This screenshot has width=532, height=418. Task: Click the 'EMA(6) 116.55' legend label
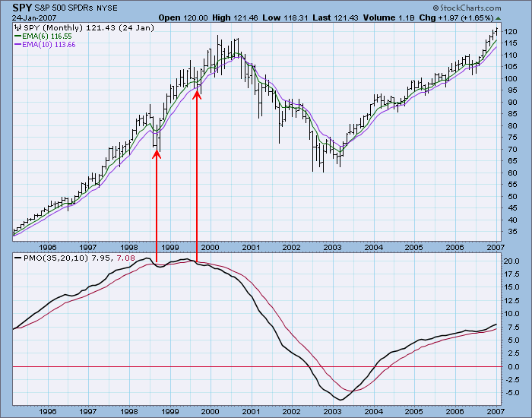point(47,36)
